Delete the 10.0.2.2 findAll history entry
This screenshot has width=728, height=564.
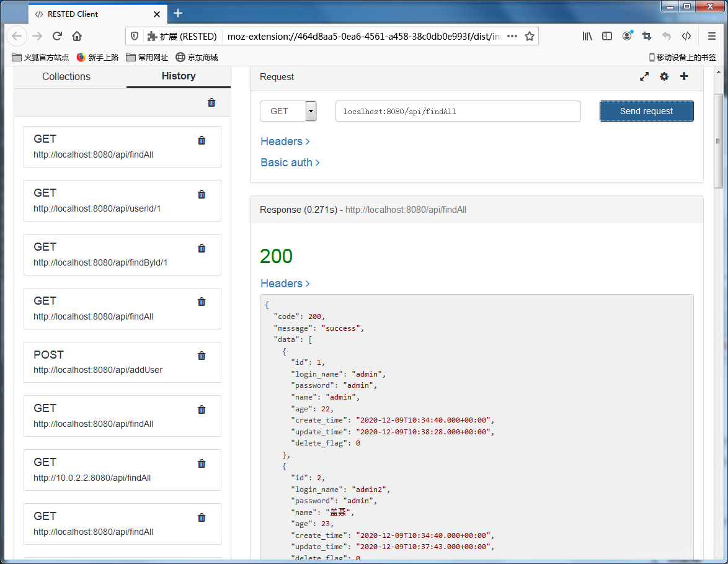click(x=202, y=464)
